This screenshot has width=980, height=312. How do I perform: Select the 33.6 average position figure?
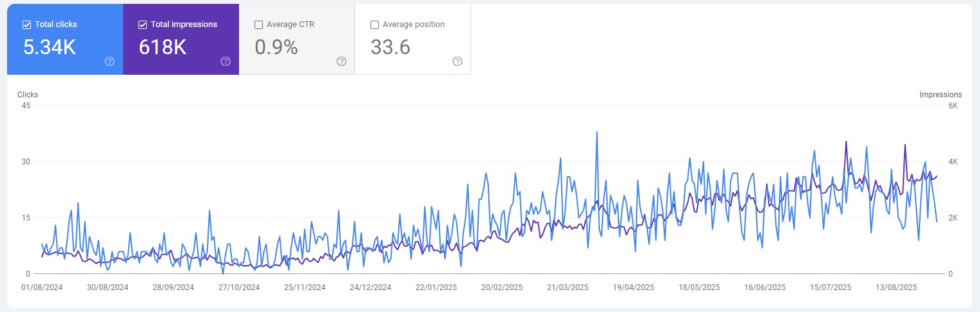390,48
